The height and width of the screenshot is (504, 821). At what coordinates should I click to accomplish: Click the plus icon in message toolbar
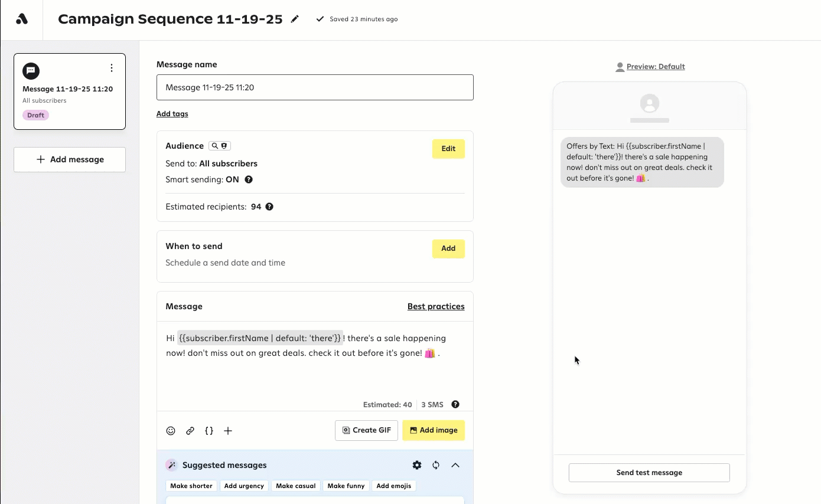(x=228, y=431)
